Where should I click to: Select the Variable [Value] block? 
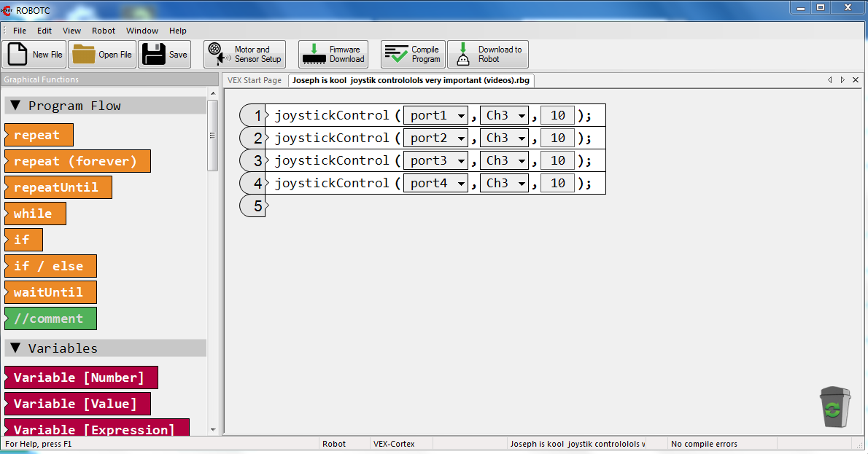click(77, 404)
